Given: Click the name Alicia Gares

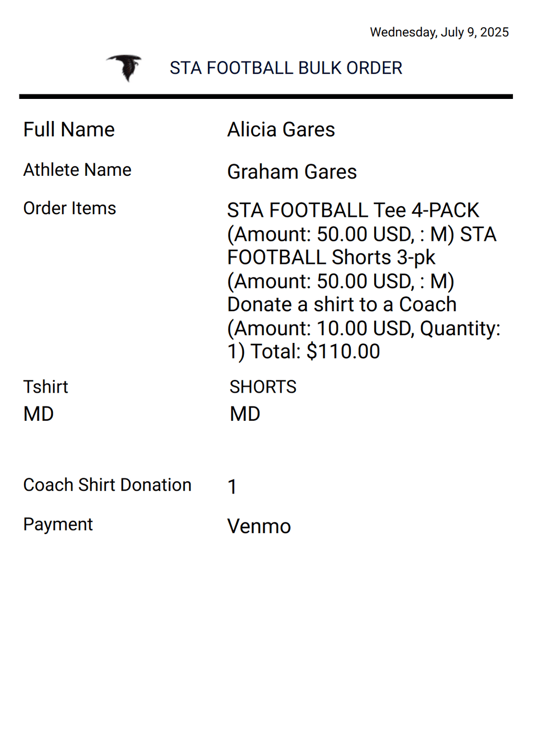Looking at the screenshot, I should (281, 130).
